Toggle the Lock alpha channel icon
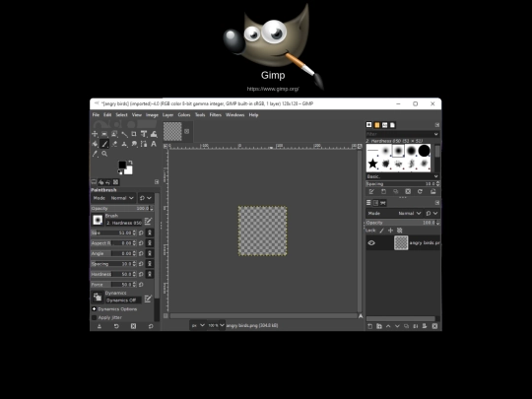The height and width of the screenshot is (399, 532). pyautogui.click(x=400, y=231)
